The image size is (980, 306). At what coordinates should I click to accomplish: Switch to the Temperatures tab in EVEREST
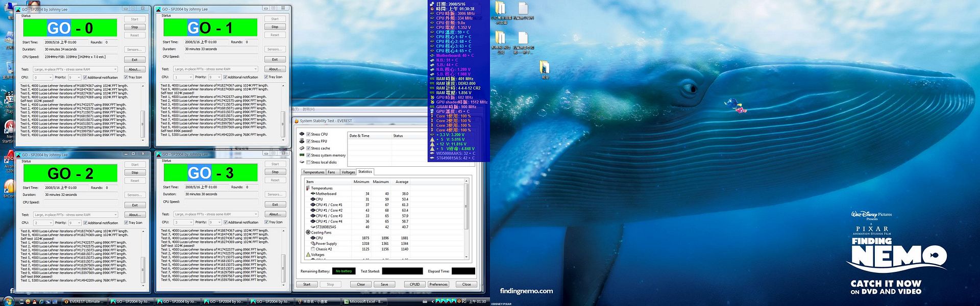pos(313,172)
